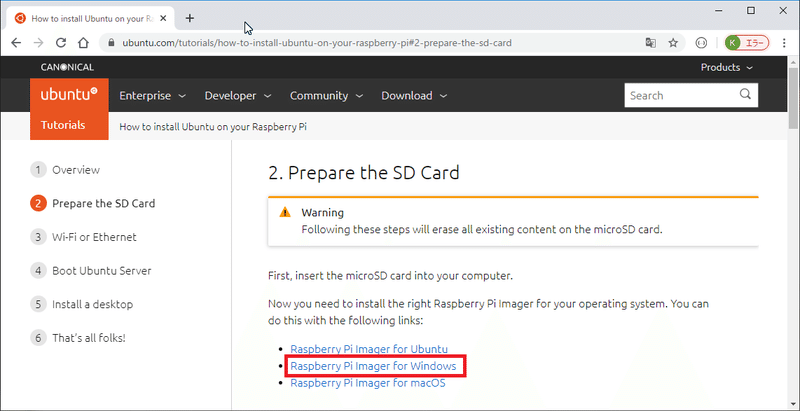Reload the page with the refresh icon
The height and width of the screenshot is (411, 800).
60,43
